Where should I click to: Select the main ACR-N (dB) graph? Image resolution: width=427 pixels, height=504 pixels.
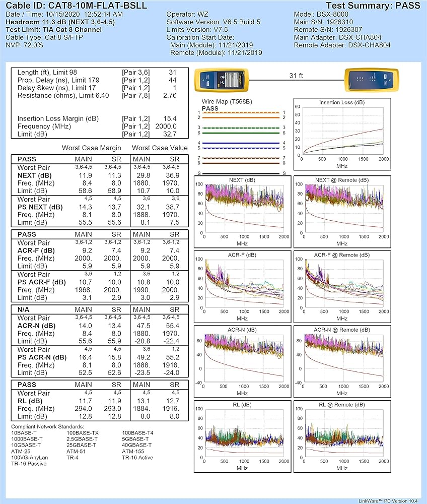[242, 361]
